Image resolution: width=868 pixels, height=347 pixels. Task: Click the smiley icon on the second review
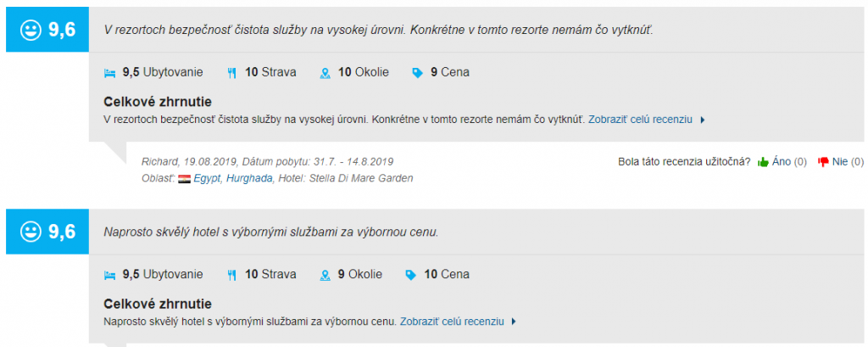[x=31, y=232]
